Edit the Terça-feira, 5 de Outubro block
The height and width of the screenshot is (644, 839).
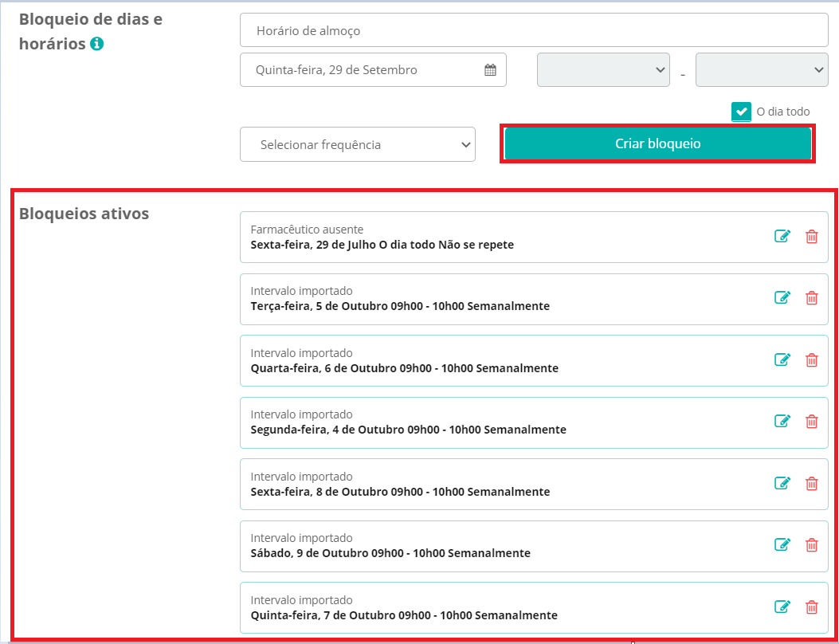coord(782,297)
